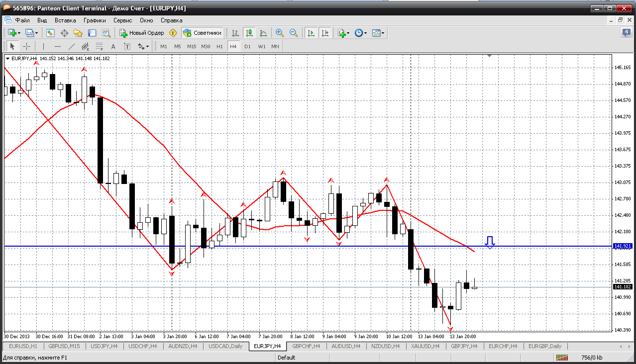Open the Strategy Tester icon

(x=106, y=33)
